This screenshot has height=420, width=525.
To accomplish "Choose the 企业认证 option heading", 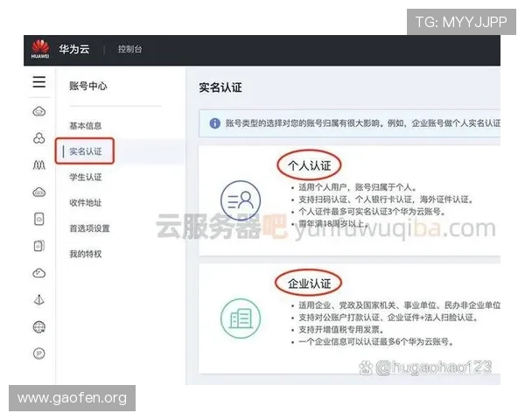I will click(310, 283).
